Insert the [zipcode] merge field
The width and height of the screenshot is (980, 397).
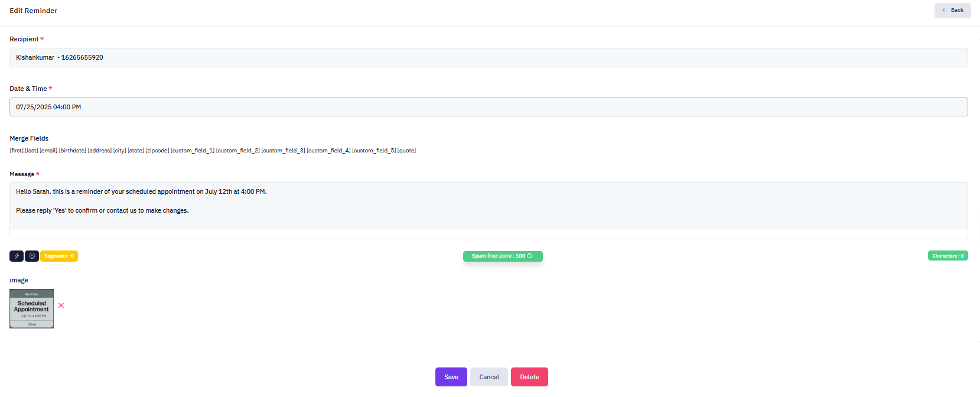click(157, 151)
